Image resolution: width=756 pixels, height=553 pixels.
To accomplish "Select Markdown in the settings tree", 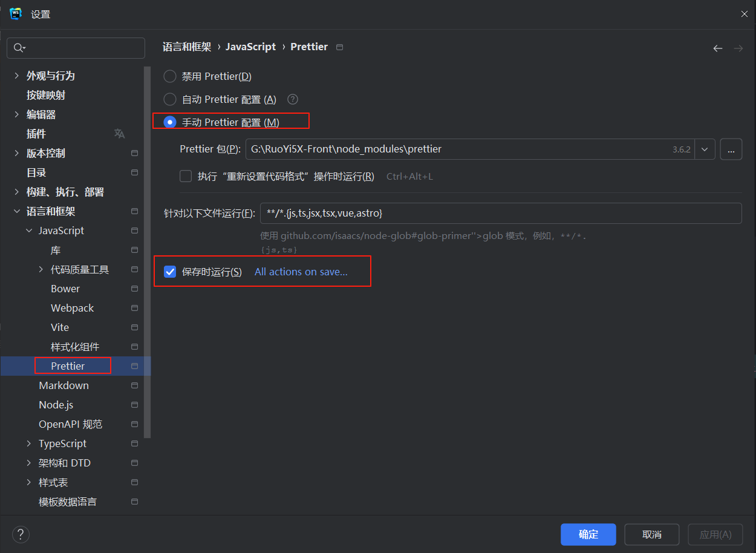I will 64,385.
